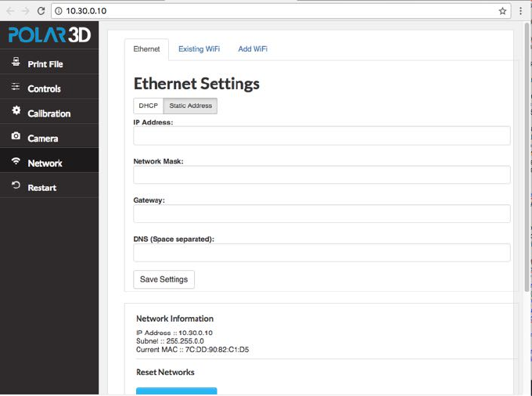Select the DHCP mode option

pos(149,106)
